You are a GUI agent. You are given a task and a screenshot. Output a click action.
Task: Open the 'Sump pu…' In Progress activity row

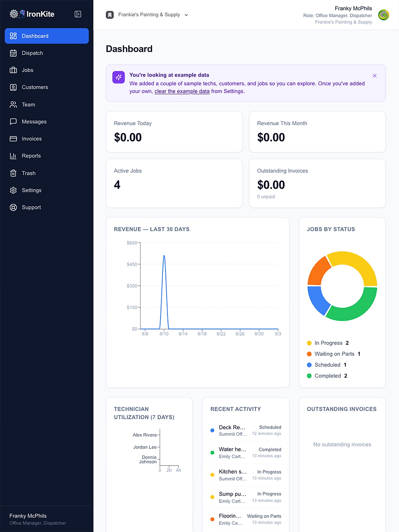point(246,497)
